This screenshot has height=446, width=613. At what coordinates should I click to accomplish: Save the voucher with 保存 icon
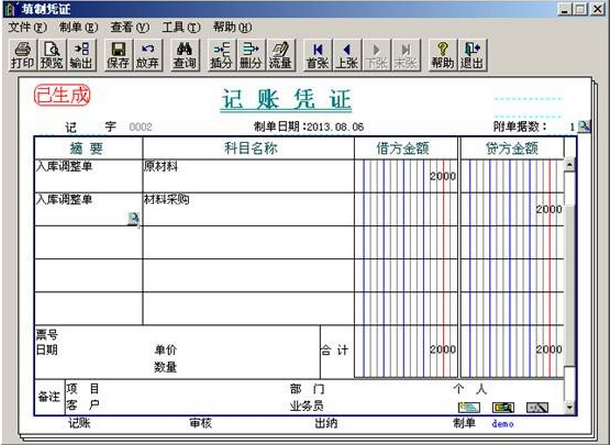[x=118, y=53]
